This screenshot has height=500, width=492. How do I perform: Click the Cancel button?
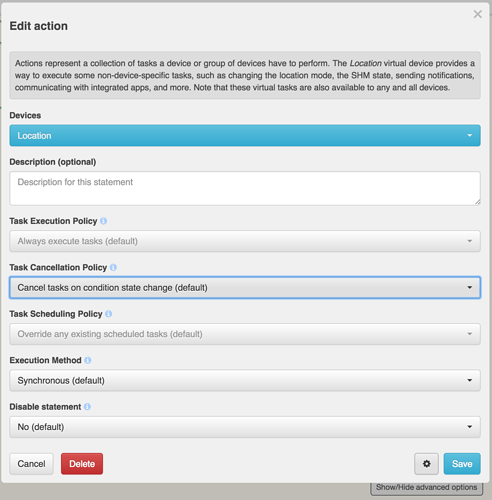pyautogui.click(x=31, y=464)
